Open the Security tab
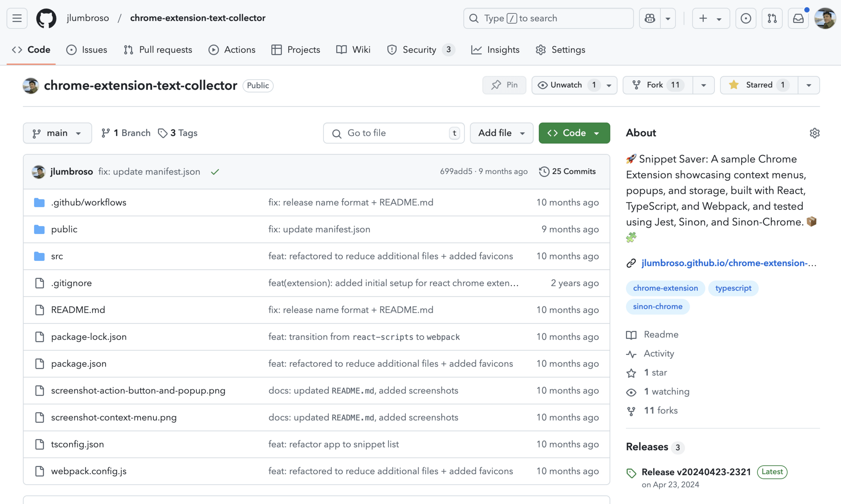 [x=421, y=50]
